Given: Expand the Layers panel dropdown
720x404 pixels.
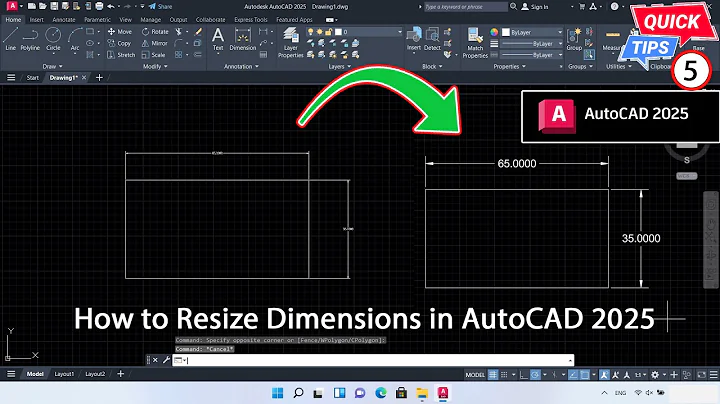Looking at the screenshot, I should (340, 67).
